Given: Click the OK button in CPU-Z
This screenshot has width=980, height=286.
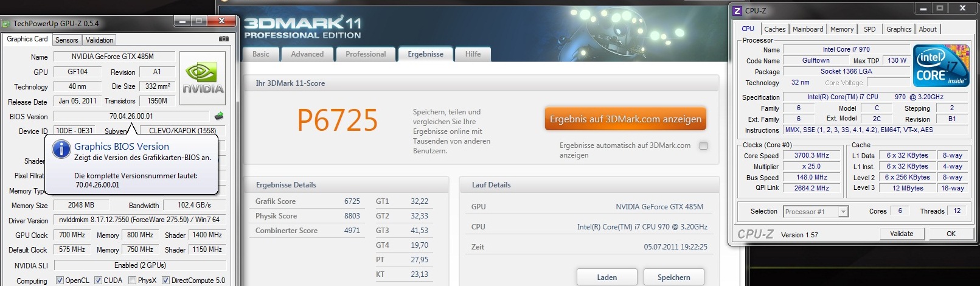Looking at the screenshot, I should pyautogui.click(x=951, y=234).
